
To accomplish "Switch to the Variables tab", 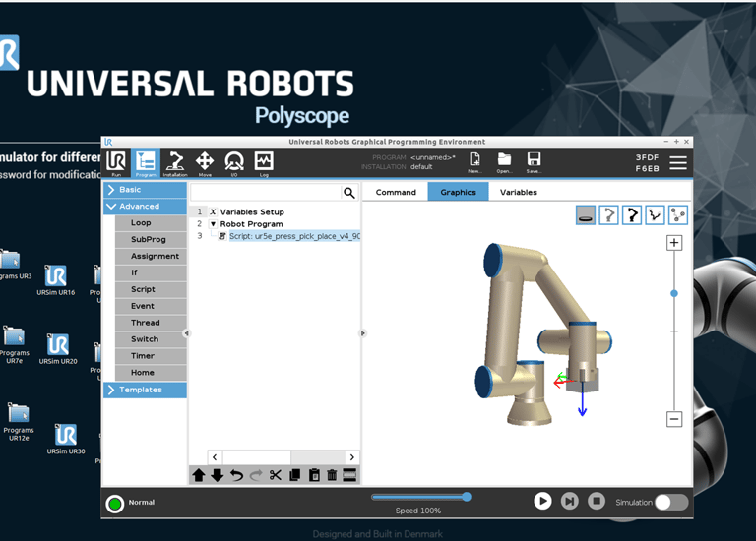I will pyautogui.click(x=519, y=192).
